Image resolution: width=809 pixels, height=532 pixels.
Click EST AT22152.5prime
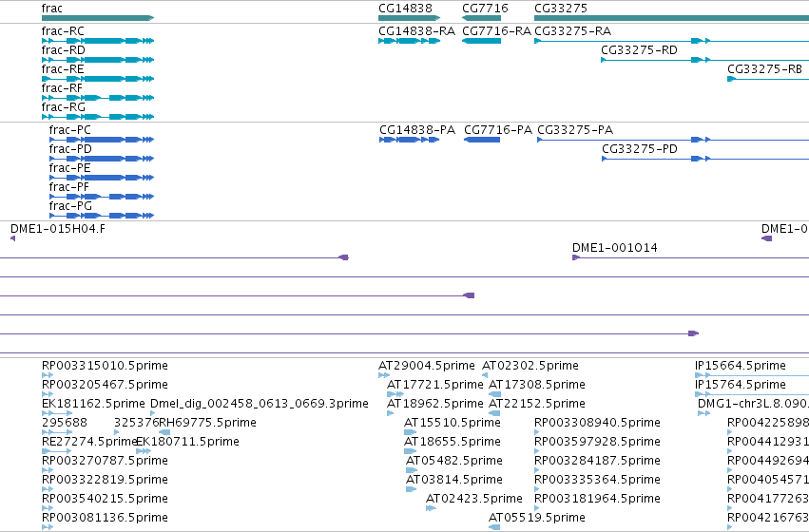point(494,413)
